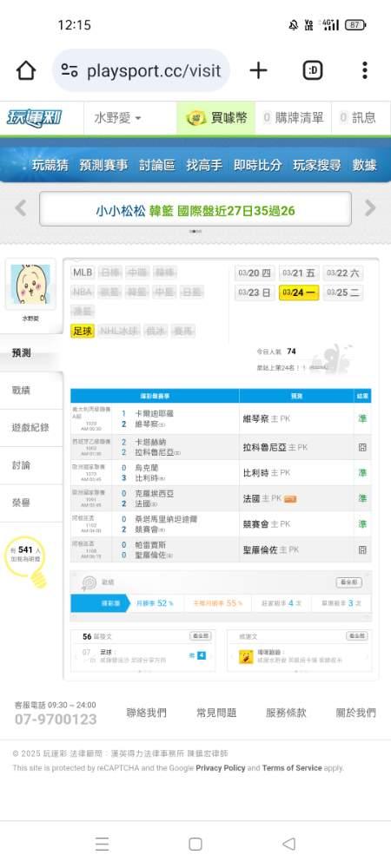Screen dimensions: 391x868
Task: Click prediction 競賽會 主 PK
Action: [267, 523]
